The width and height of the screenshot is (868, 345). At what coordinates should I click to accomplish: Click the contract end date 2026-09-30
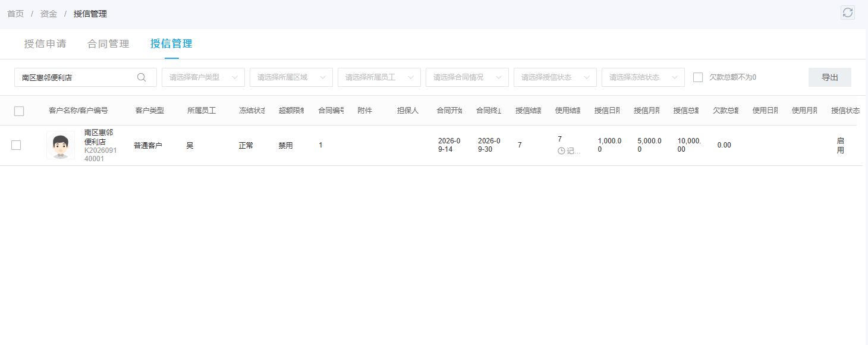[x=489, y=145]
